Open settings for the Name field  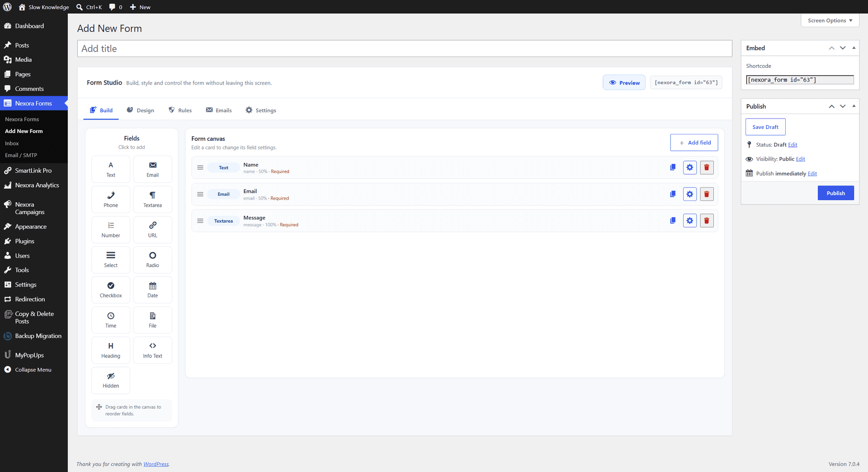coord(690,167)
